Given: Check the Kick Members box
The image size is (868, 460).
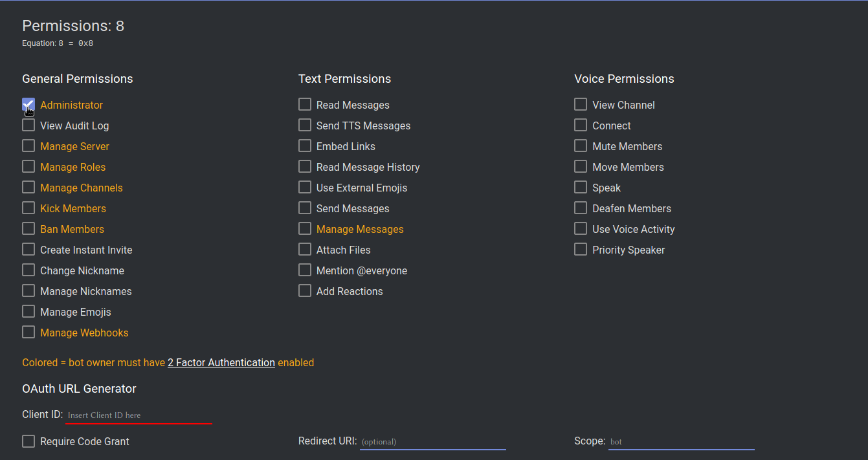Looking at the screenshot, I should coord(28,208).
